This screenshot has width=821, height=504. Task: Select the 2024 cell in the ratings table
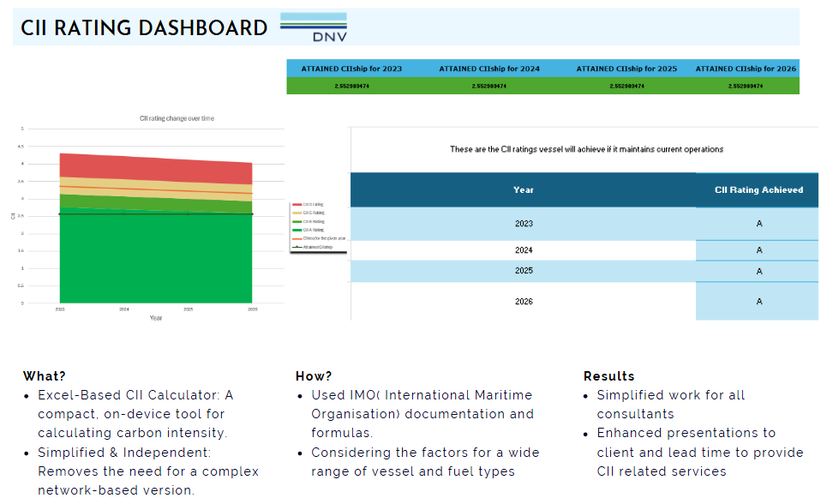pyautogui.click(x=524, y=250)
